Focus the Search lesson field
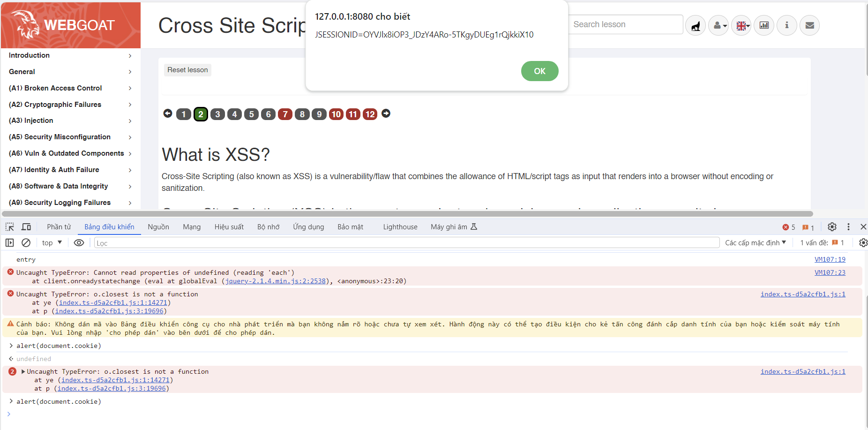868x430 pixels. click(626, 24)
